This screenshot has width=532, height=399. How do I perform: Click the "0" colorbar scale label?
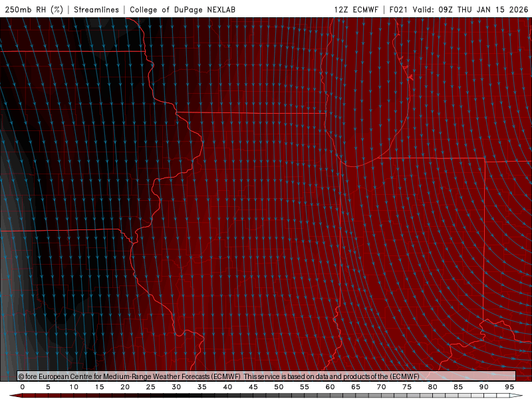pos(23,387)
